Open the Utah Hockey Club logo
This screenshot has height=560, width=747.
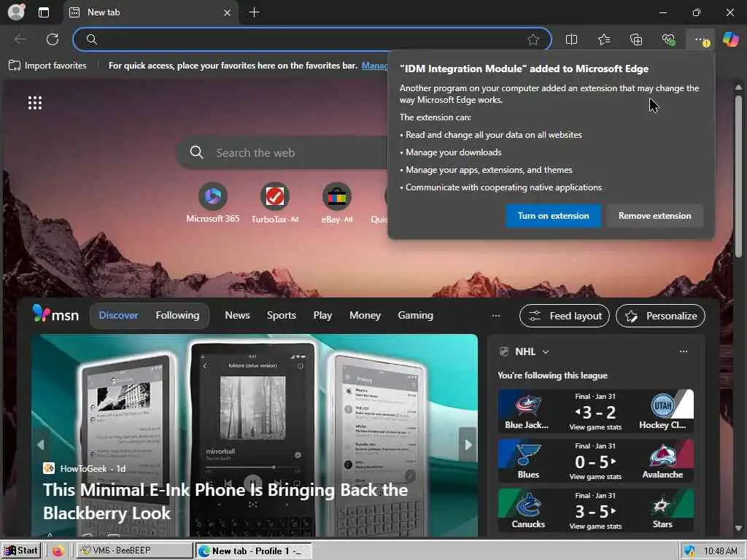(662, 405)
